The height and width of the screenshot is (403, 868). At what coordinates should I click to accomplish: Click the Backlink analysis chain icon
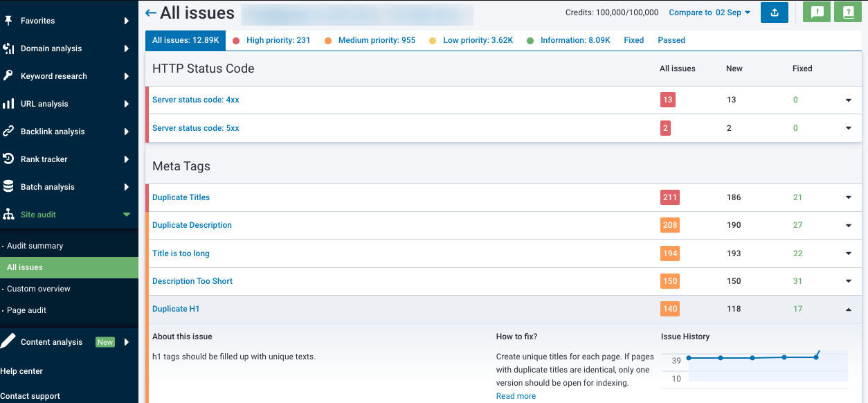pyautogui.click(x=8, y=132)
